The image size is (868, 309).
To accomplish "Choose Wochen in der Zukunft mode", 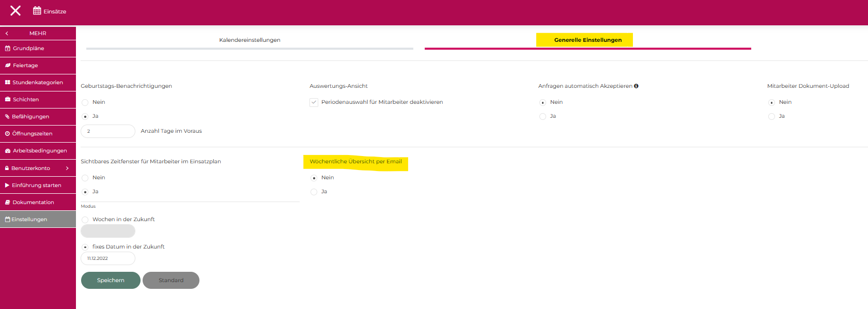I will coord(85,220).
